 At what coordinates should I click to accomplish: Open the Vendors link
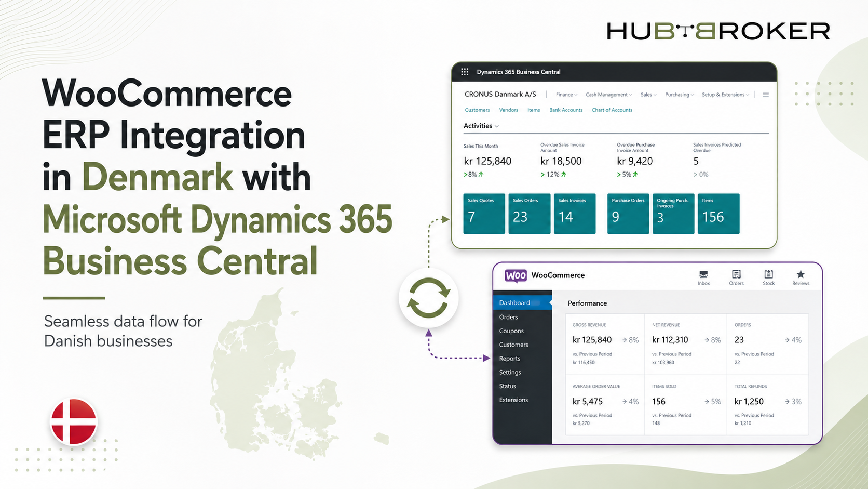pos(509,110)
